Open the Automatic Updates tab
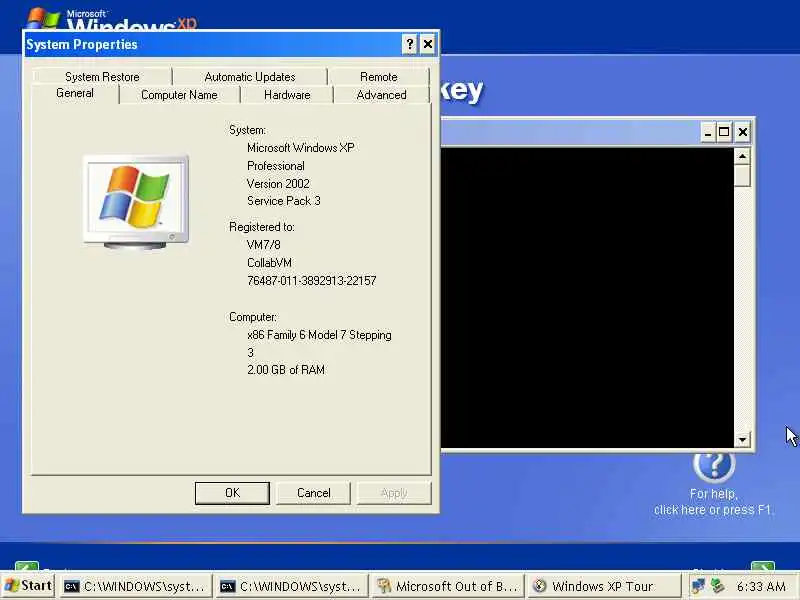This screenshot has height=600, width=800. (250, 77)
